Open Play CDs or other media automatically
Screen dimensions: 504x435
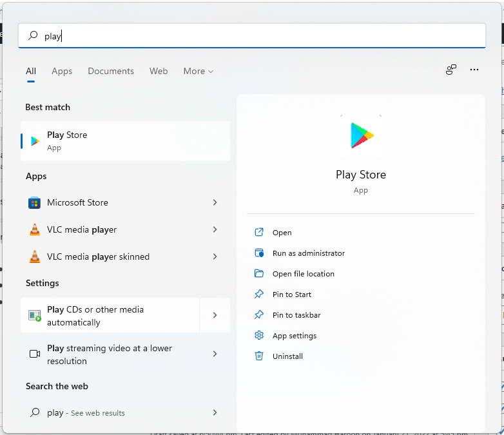[x=110, y=315]
